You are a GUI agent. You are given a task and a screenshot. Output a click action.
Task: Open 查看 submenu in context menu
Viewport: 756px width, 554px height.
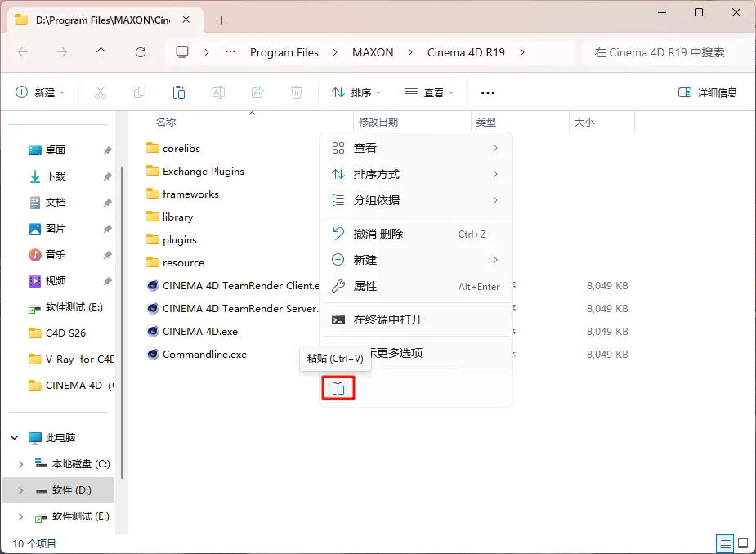click(x=415, y=148)
